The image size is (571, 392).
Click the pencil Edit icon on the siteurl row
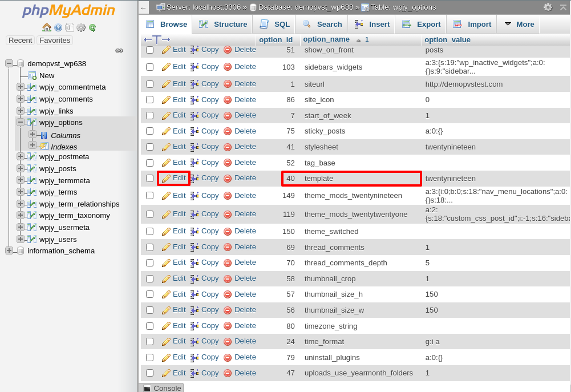[x=166, y=84]
